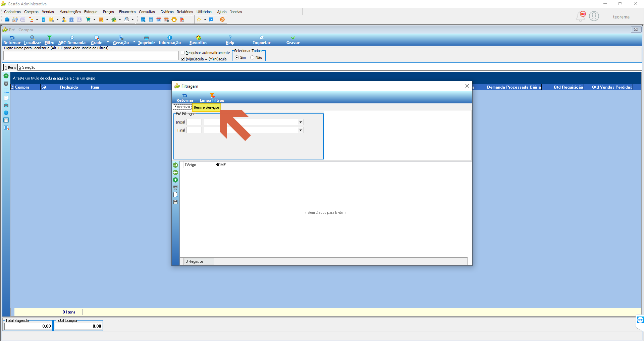644x341 pixels.
Task: Click the Localizar name search field
Action: coord(91,56)
